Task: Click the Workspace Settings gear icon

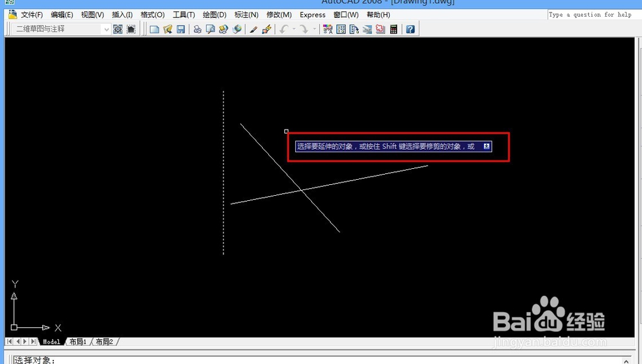Action: click(x=118, y=29)
